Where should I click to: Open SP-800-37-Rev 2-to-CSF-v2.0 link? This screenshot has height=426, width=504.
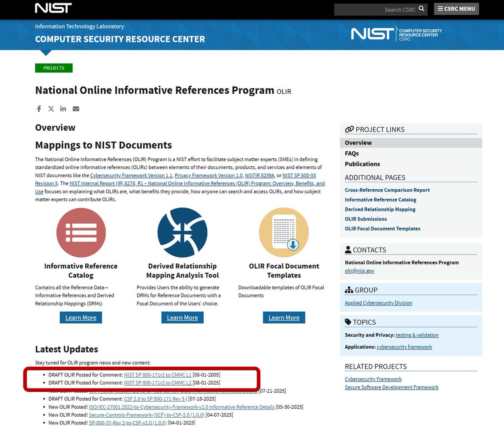128,423
